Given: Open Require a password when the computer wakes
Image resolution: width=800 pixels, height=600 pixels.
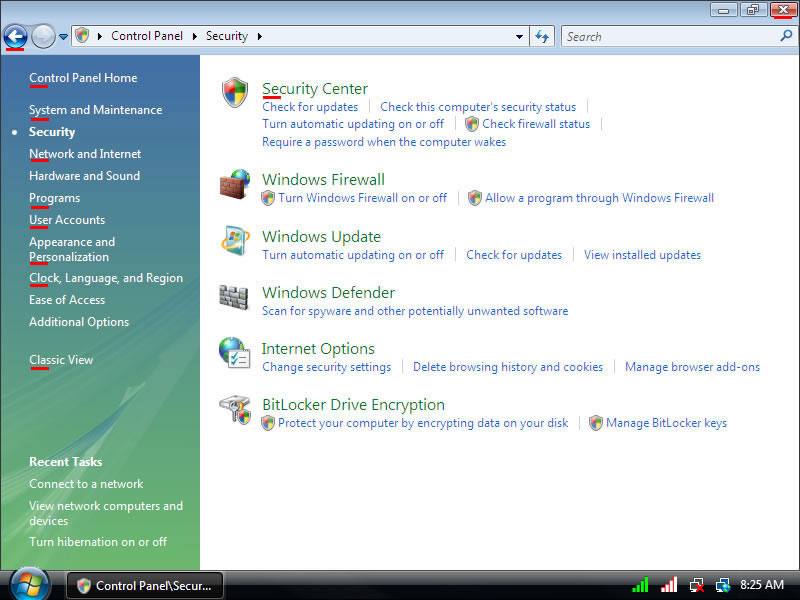Looking at the screenshot, I should click(x=384, y=142).
